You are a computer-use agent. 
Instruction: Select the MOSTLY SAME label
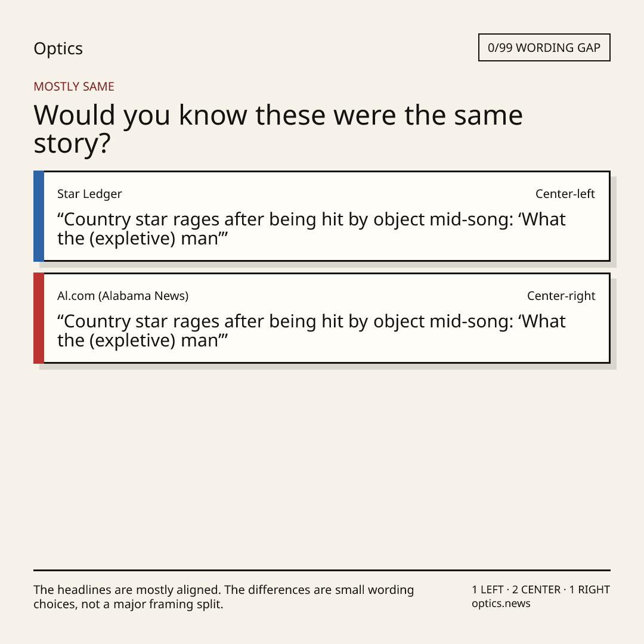[74, 86]
